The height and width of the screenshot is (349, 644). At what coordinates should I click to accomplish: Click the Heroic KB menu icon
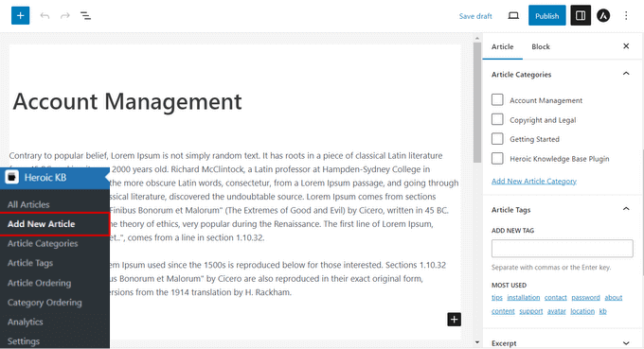coord(12,177)
